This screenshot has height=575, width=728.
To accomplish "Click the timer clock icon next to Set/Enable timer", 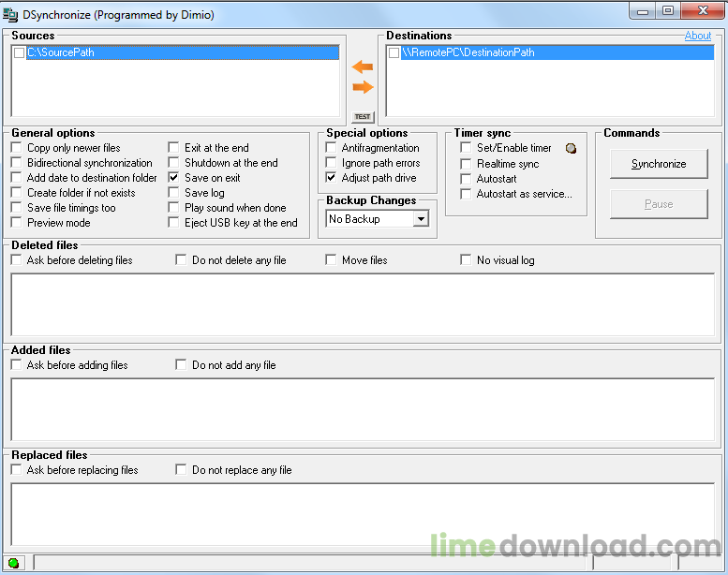I will [572, 149].
